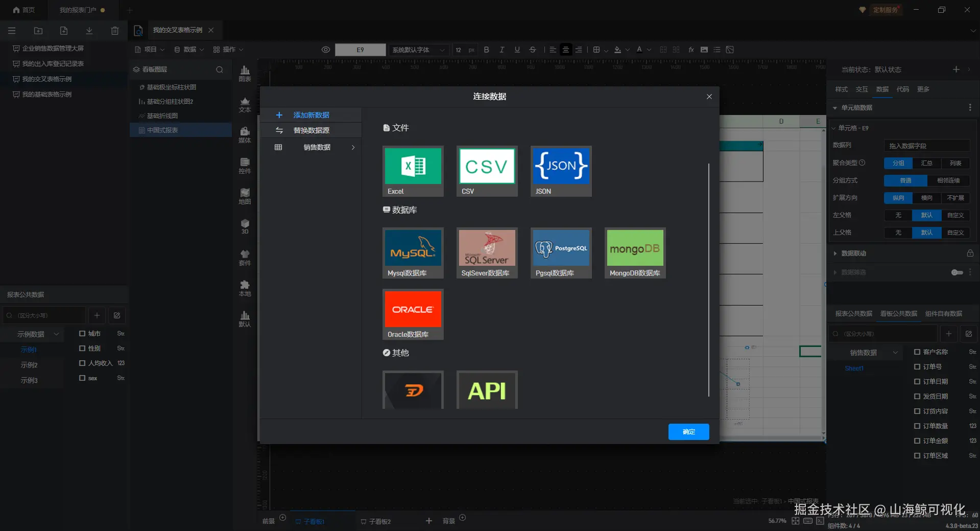Open the 操作 dropdown menu
Image resolution: width=980 pixels, height=531 pixels.
(x=228, y=50)
